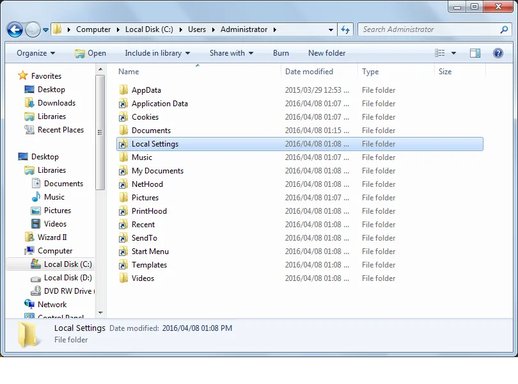Open Libraries under Favorites
Screen dimensions: 518x384
coord(45,116)
